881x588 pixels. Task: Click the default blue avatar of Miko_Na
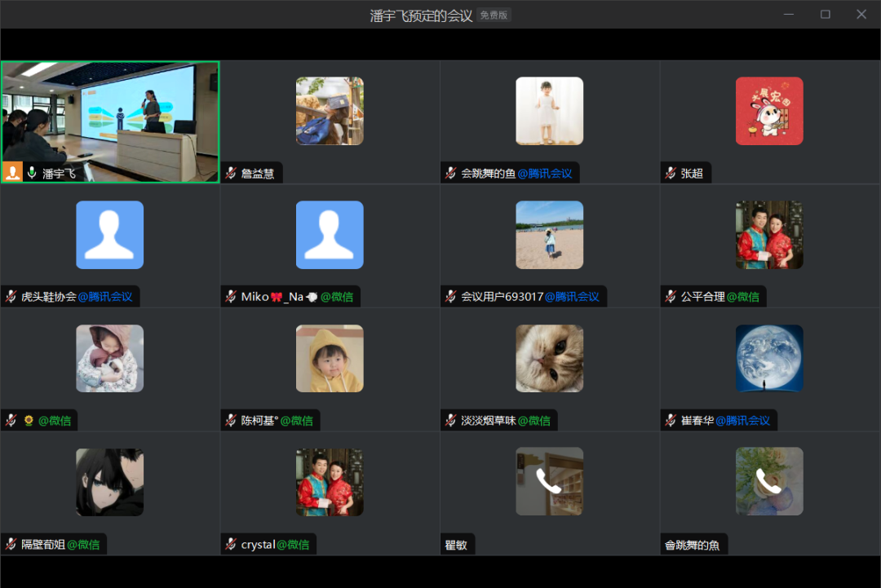pyautogui.click(x=330, y=235)
